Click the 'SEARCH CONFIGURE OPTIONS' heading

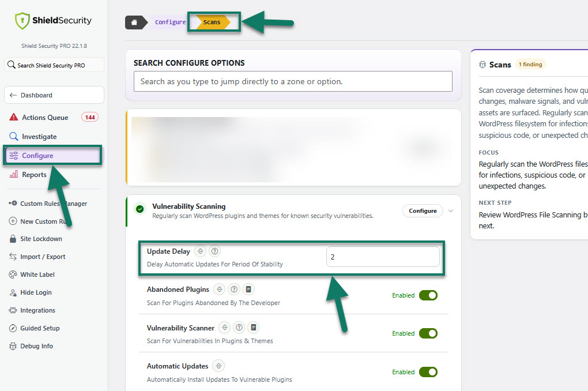189,63
